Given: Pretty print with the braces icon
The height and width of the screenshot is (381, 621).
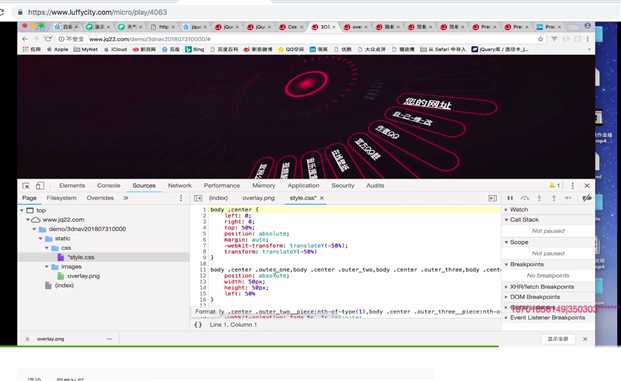Looking at the screenshot, I should pyautogui.click(x=198, y=324).
